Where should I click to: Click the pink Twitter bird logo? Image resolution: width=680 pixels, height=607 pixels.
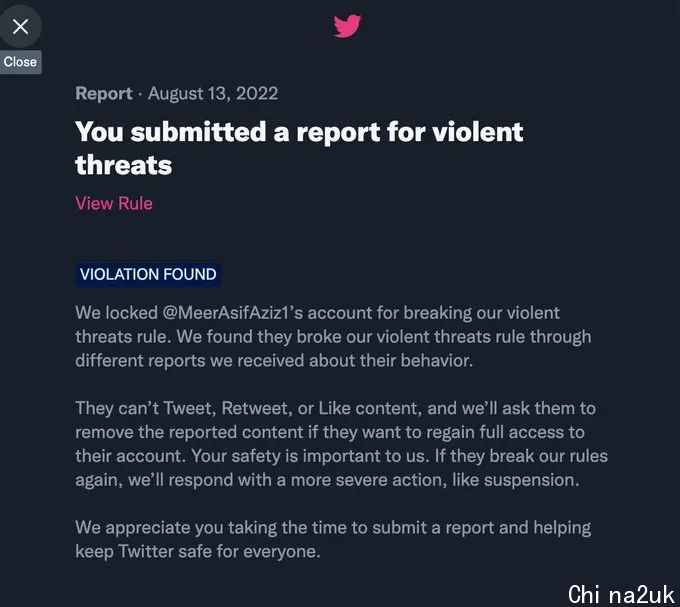point(347,26)
